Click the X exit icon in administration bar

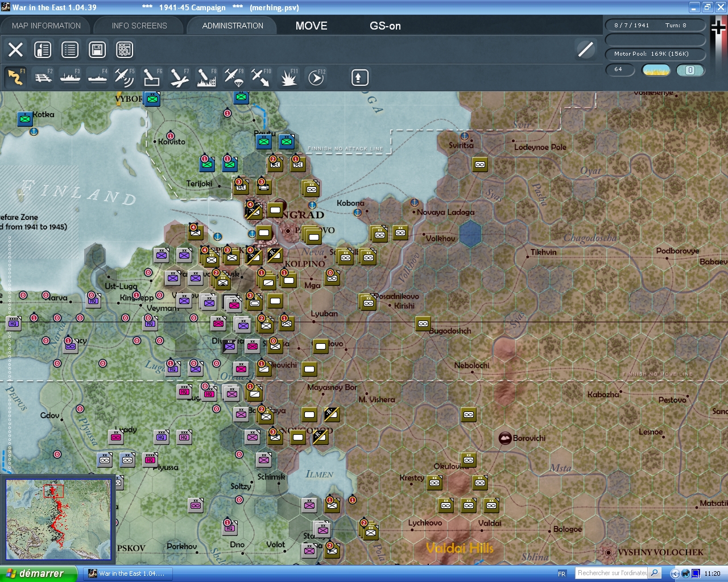click(16, 49)
